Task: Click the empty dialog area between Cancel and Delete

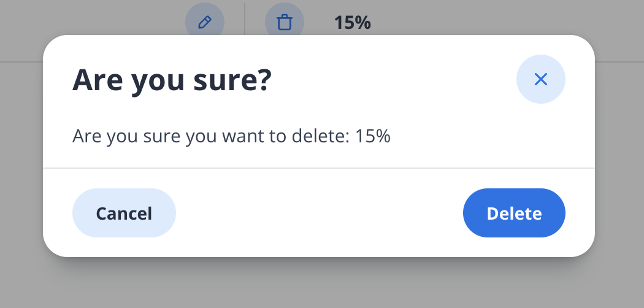Action: 319,213
